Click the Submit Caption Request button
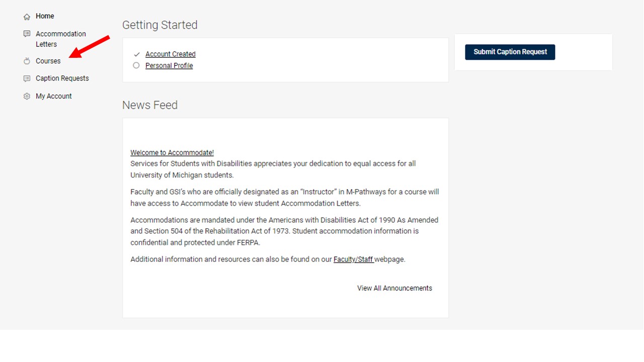This screenshot has width=644, height=362. (x=510, y=52)
